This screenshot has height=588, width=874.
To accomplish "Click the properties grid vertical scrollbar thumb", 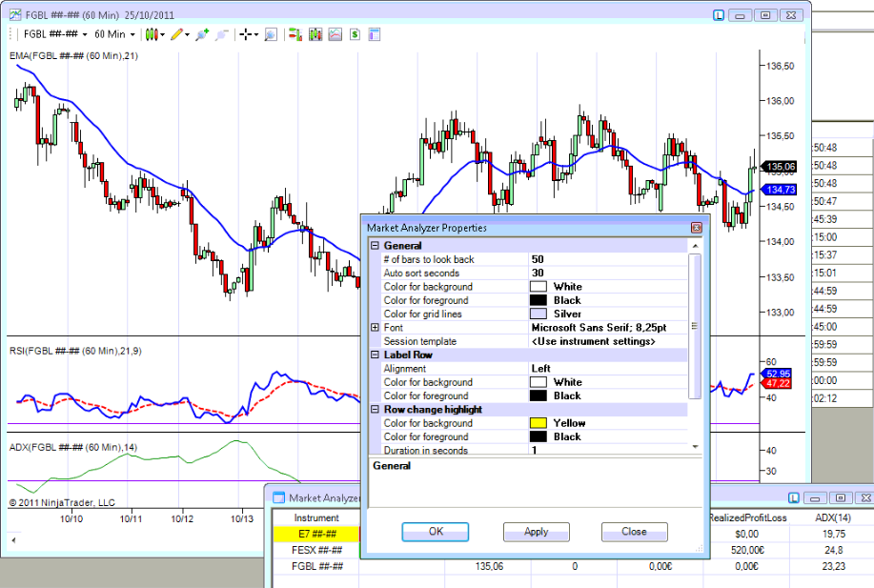I will point(695,326).
